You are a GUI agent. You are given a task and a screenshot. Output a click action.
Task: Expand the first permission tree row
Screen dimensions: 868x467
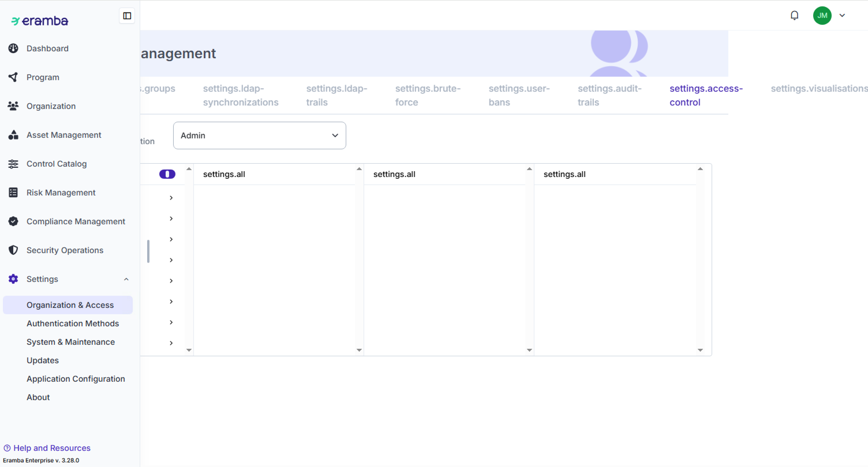click(171, 198)
